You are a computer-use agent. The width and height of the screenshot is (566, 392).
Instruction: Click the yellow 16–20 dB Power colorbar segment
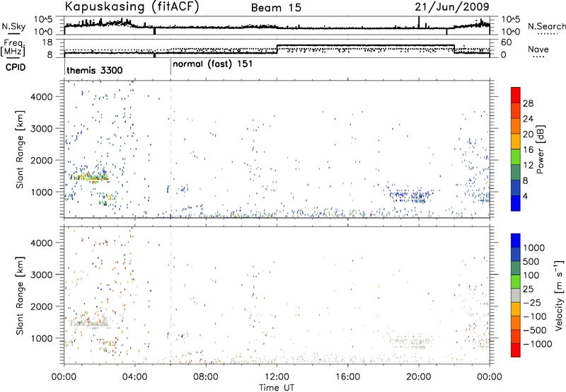click(x=516, y=141)
